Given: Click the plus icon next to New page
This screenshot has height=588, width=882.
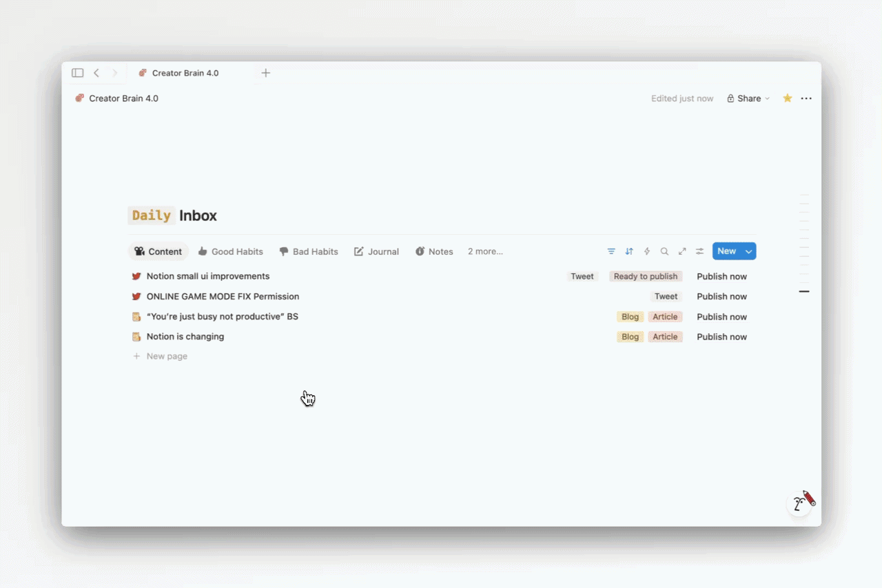Looking at the screenshot, I should pyautogui.click(x=136, y=356).
